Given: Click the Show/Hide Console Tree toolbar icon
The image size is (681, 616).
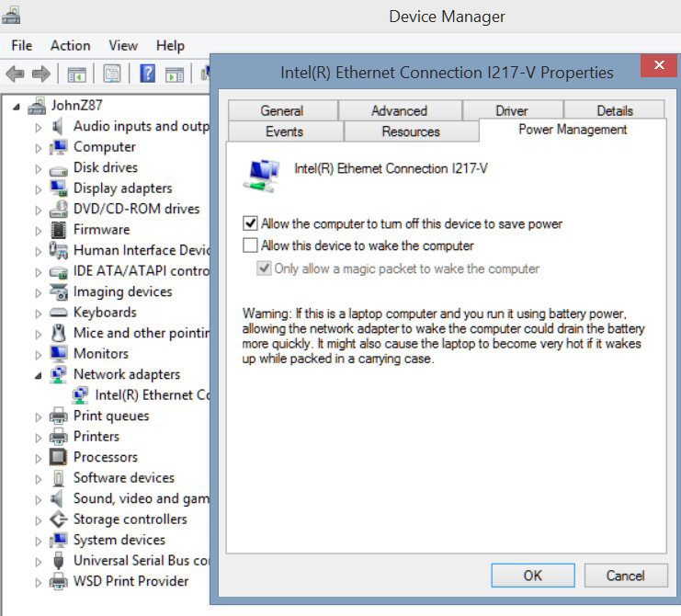Looking at the screenshot, I should tap(77, 74).
